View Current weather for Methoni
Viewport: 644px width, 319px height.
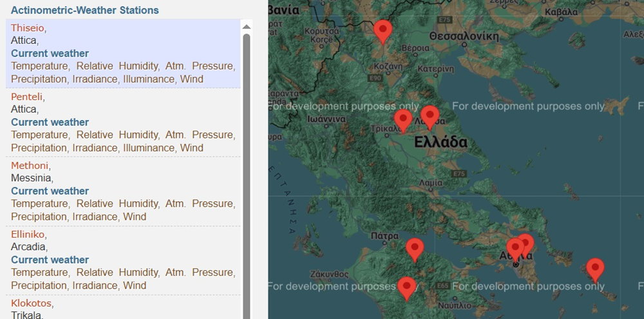click(50, 191)
